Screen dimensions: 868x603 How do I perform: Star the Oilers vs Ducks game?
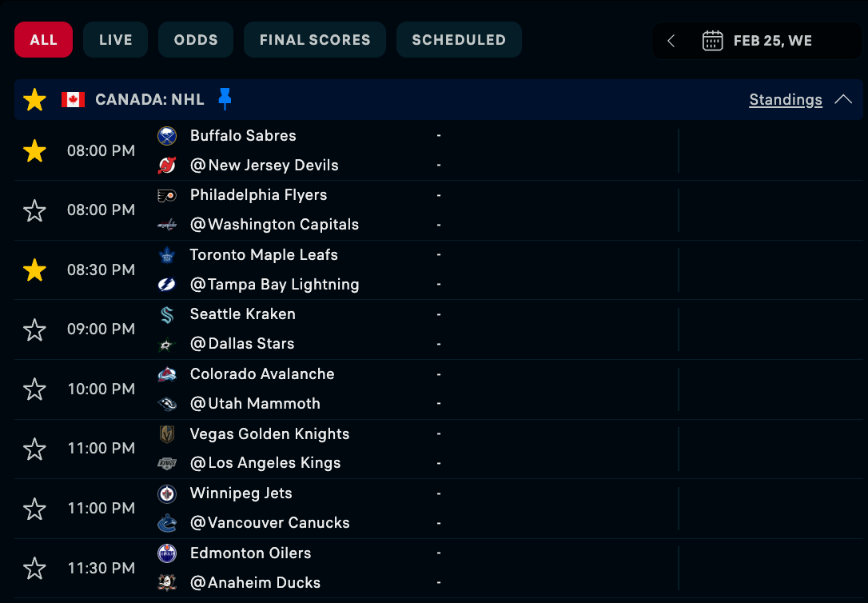pyautogui.click(x=34, y=568)
